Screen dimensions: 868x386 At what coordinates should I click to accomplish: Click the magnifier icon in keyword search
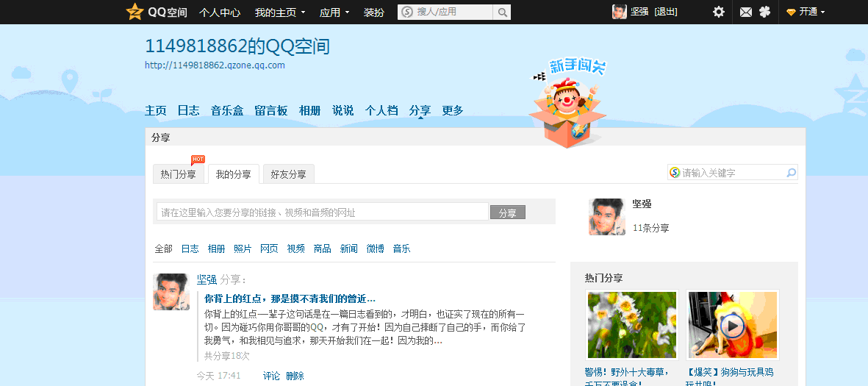click(x=791, y=173)
